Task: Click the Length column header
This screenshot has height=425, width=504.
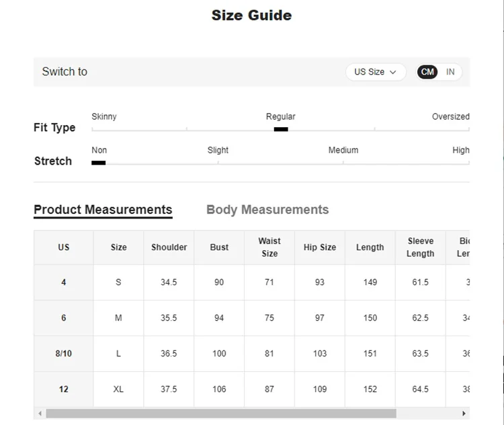Action: pyautogui.click(x=370, y=247)
